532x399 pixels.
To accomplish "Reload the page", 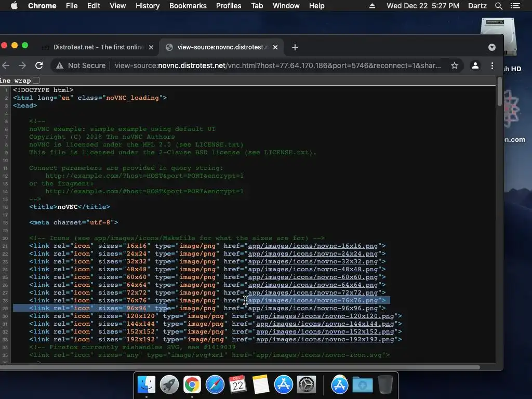I will pos(39,65).
